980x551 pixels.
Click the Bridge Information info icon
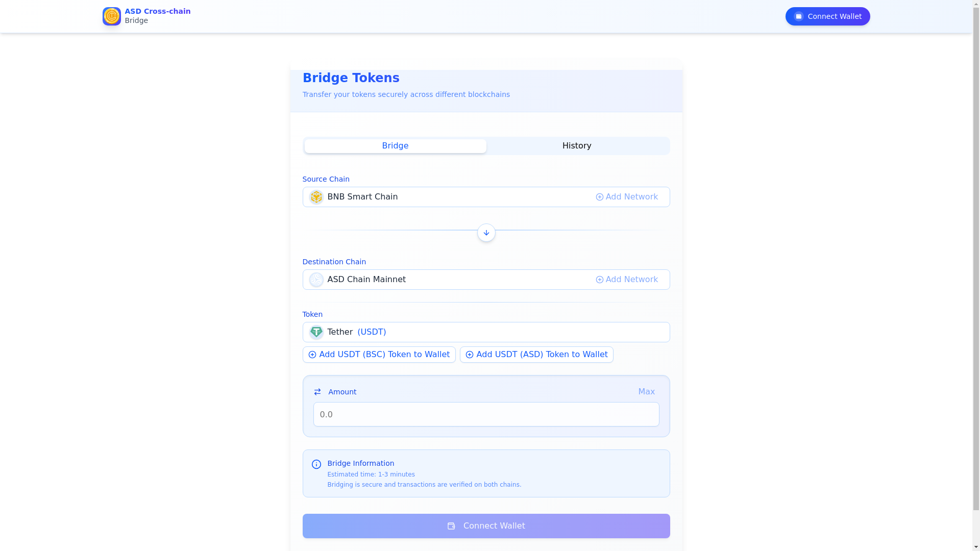point(316,464)
